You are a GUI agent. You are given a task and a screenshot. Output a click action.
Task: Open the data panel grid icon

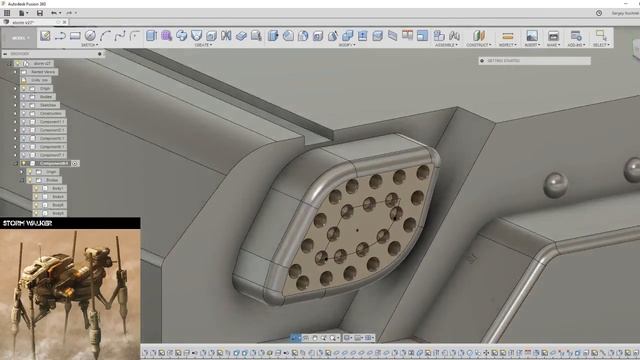[x=7, y=13]
